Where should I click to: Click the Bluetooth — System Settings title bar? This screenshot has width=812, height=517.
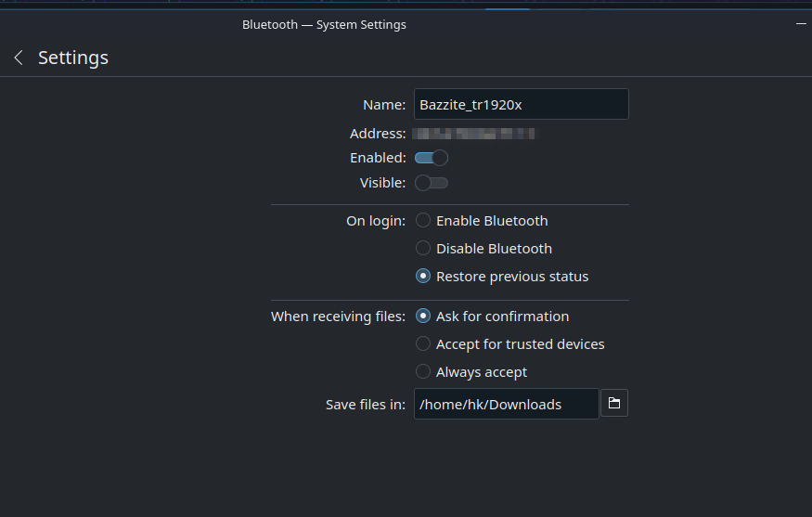[324, 25]
